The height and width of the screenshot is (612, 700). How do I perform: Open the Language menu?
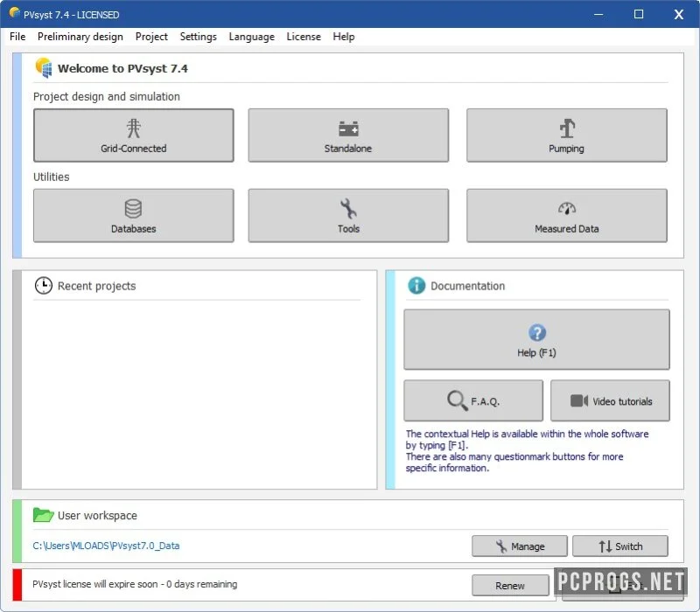(x=252, y=37)
